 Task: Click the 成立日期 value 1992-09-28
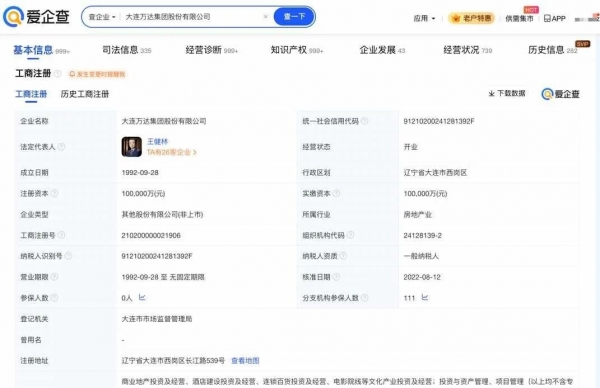click(140, 173)
